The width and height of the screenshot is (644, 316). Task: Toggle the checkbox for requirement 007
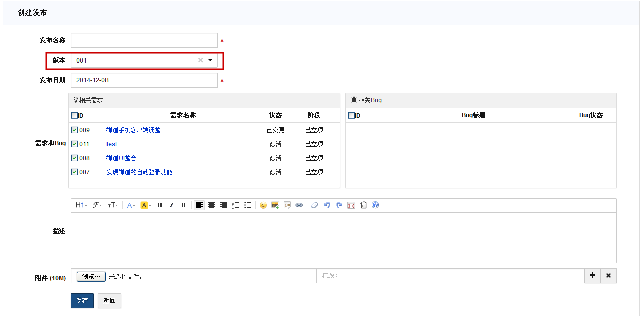(74, 172)
